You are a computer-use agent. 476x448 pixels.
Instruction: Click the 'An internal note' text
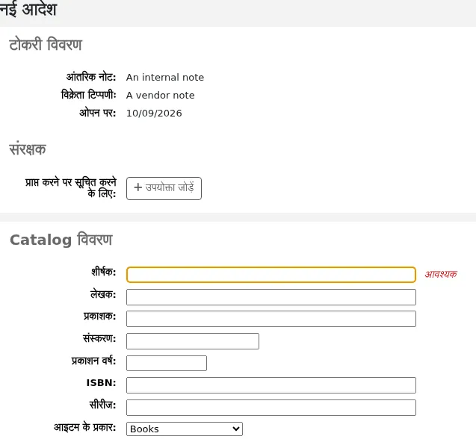point(165,78)
